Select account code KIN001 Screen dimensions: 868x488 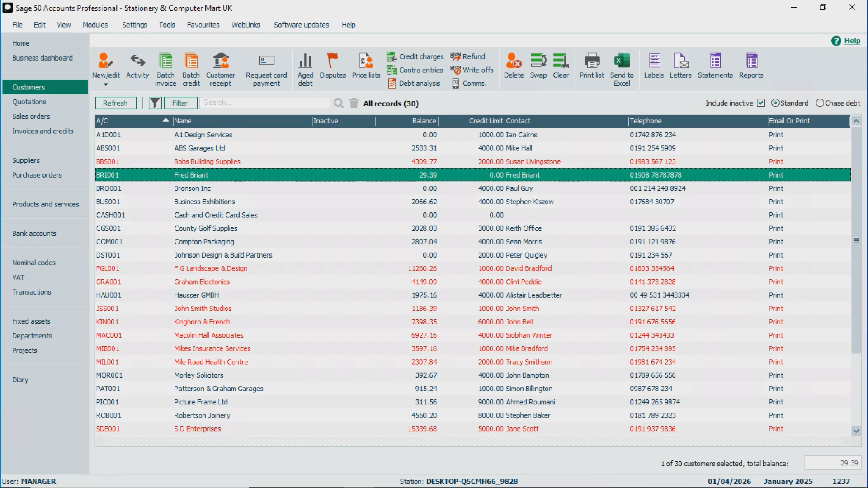[107, 322]
